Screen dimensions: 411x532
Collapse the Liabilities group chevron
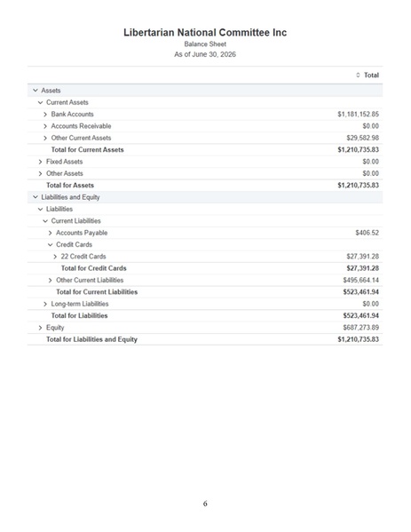[x=40, y=209]
